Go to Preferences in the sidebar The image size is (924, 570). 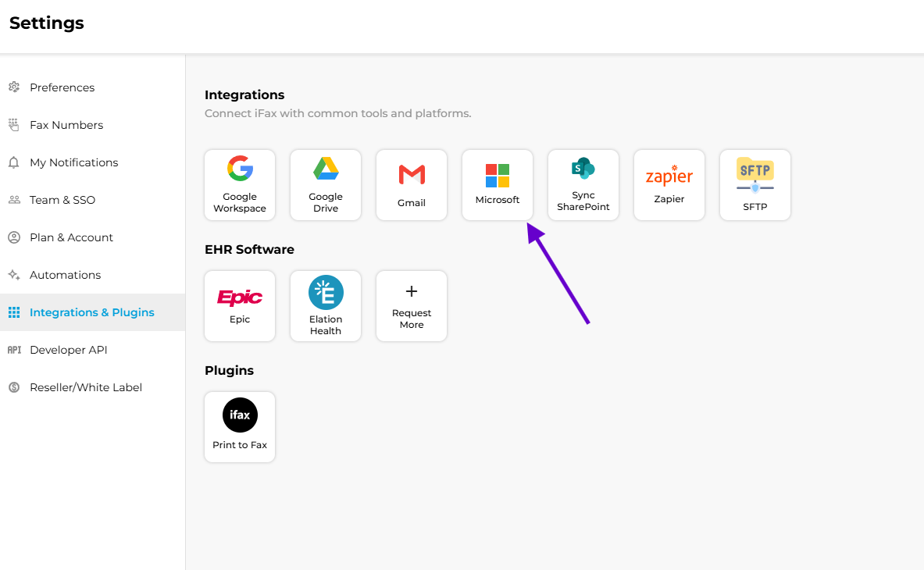tap(62, 87)
